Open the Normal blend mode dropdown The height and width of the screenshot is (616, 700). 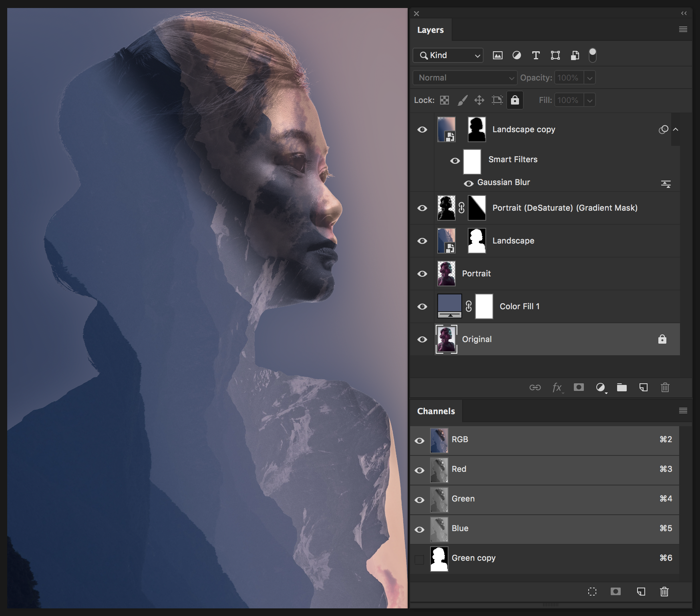pos(465,78)
